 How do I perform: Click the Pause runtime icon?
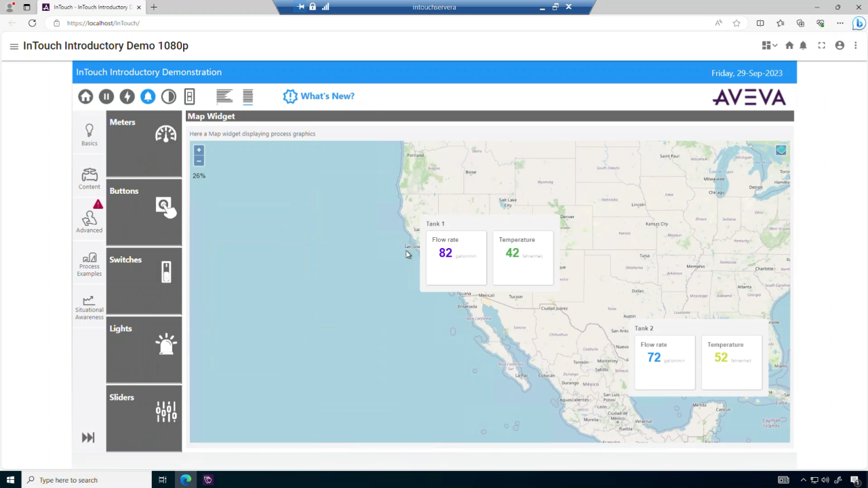(106, 96)
